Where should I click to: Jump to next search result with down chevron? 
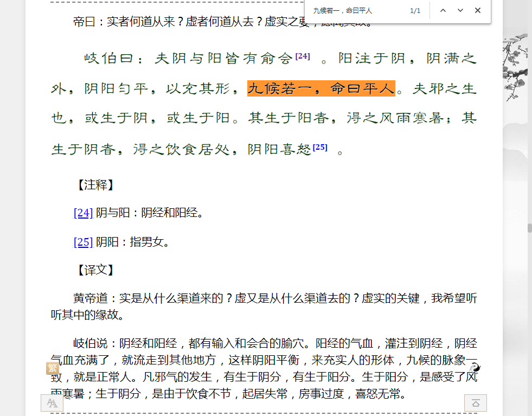(460, 10)
